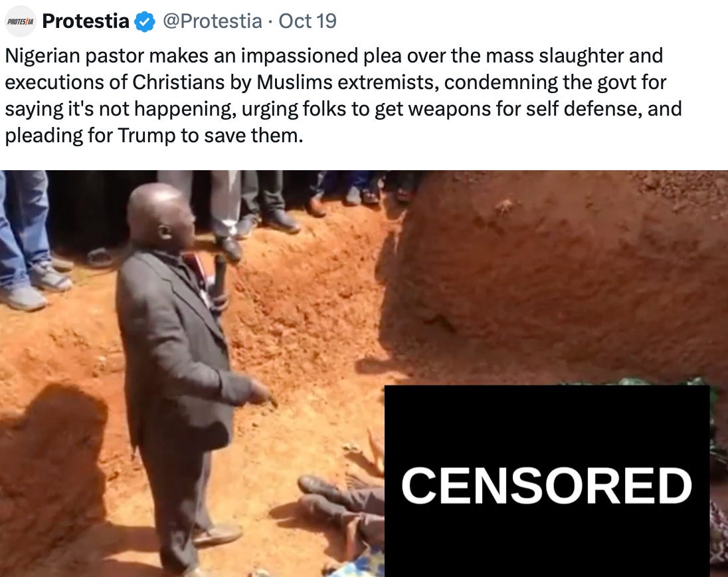The height and width of the screenshot is (577, 728).
Task: Open the Oct 19 timestamp permalink
Action: point(308,21)
